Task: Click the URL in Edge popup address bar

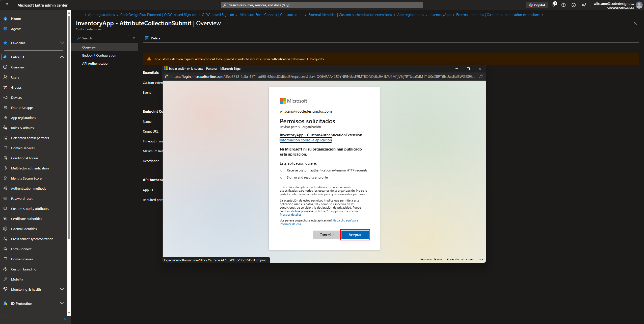Action: (x=323, y=77)
